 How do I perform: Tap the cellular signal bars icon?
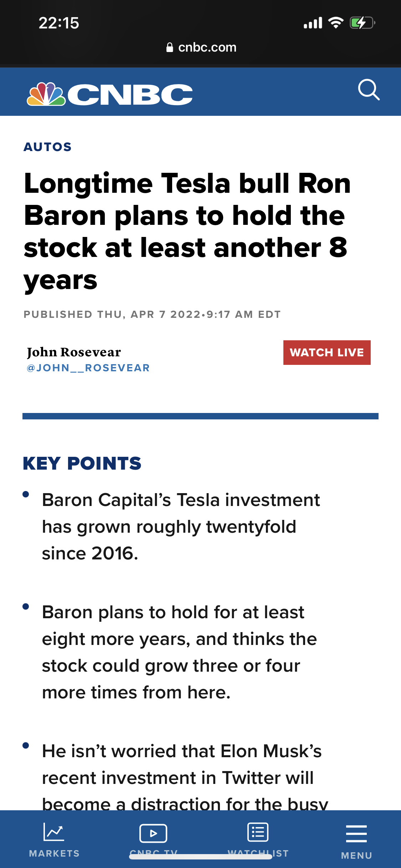point(313,23)
